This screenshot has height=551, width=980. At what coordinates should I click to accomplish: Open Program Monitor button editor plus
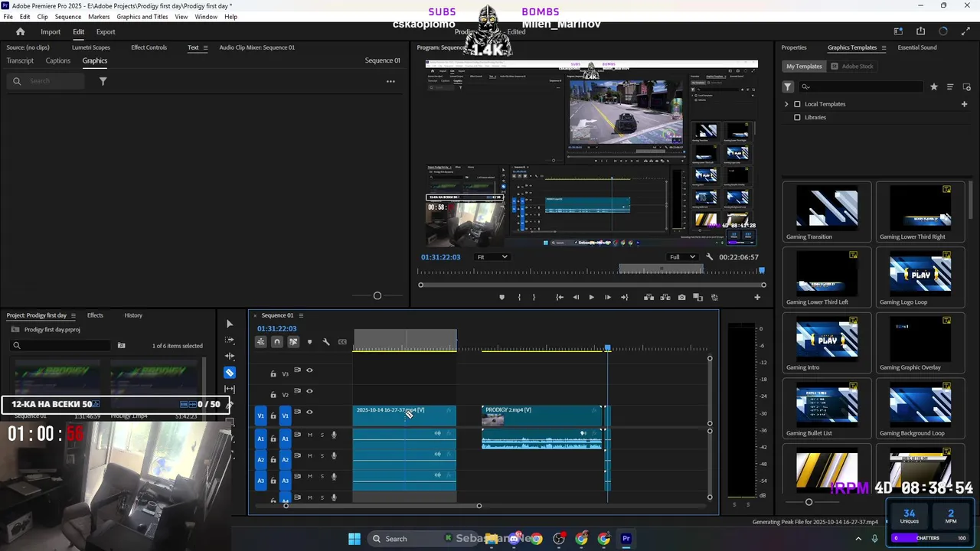757,297
